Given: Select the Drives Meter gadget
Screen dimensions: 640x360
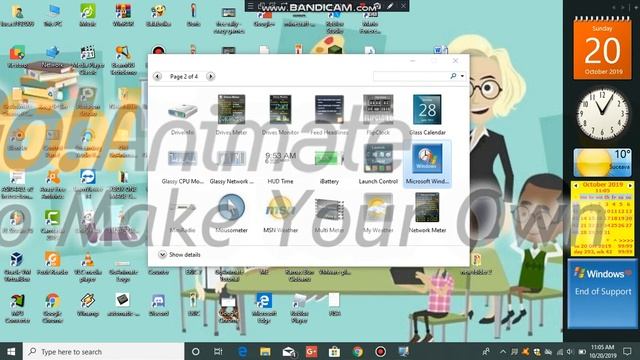Looking at the screenshot, I should (x=231, y=115).
